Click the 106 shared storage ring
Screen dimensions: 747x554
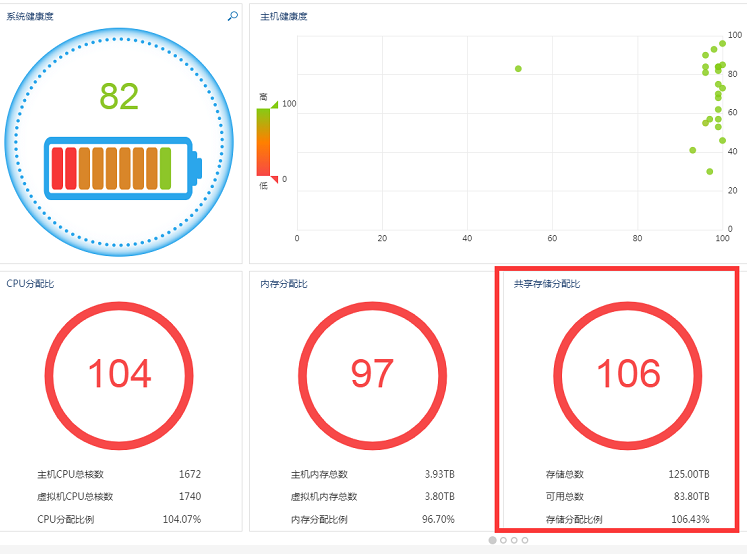coord(628,375)
